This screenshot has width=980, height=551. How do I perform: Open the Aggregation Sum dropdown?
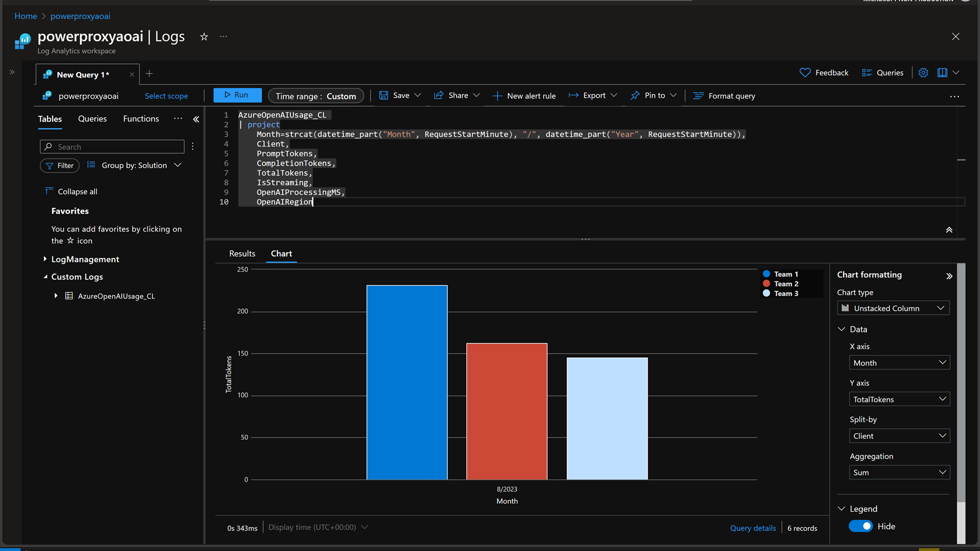(900, 472)
